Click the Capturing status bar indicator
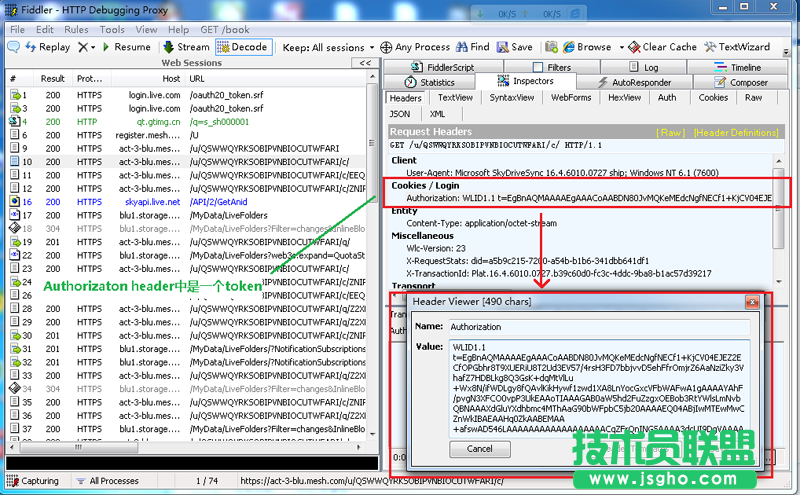Viewport: 800px width, 495px height. [34, 481]
